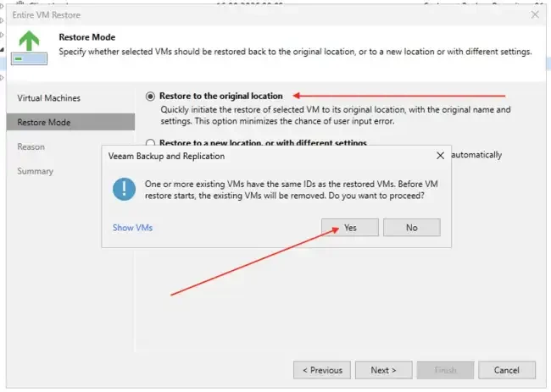
Task: Click the blue exclamation info icon
Action: point(124,189)
